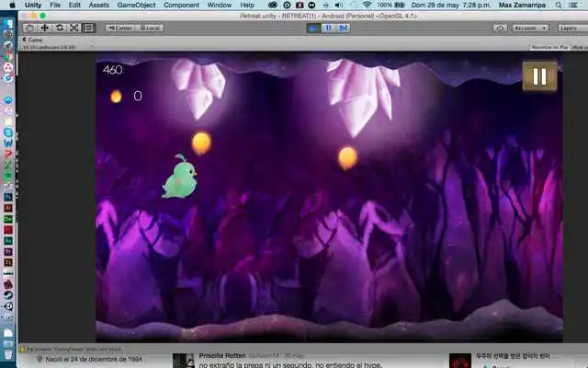
Task: Tap the in-game pause button
Action: (x=539, y=76)
